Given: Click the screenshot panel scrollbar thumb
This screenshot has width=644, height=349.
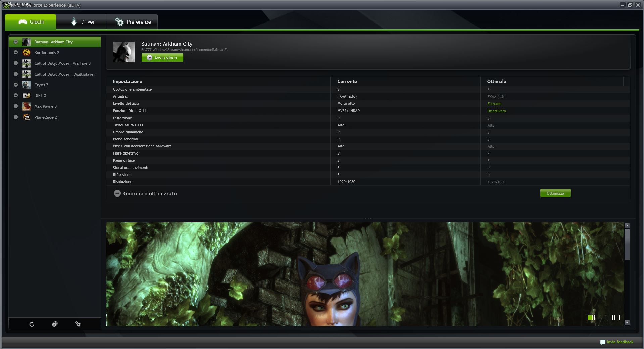Looking at the screenshot, I should coord(627,245).
